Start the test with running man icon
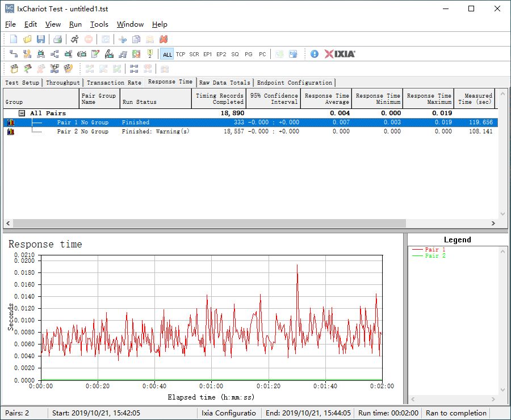The height and width of the screenshot is (420, 511). [74, 39]
